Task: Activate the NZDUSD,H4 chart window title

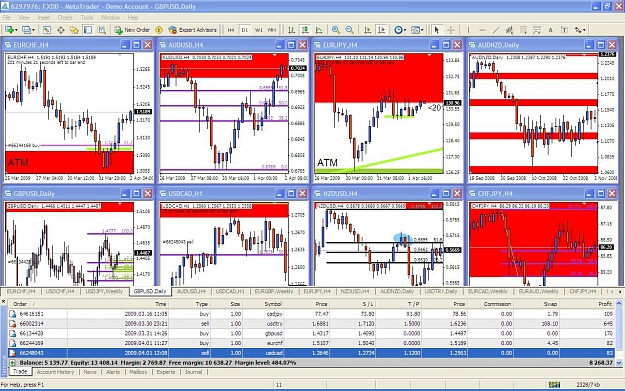Action: click(340, 194)
